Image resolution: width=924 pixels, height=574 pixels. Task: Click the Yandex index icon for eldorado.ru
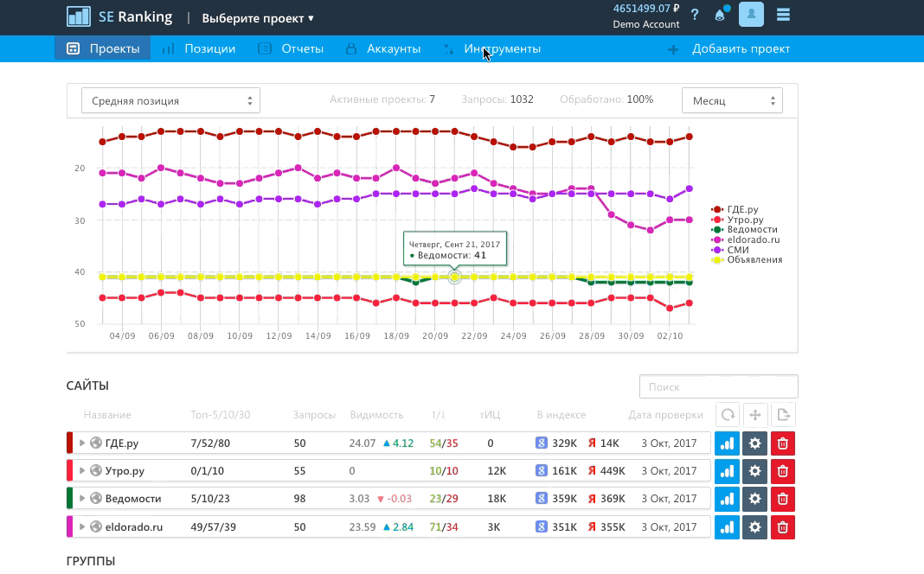click(x=592, y=527)
